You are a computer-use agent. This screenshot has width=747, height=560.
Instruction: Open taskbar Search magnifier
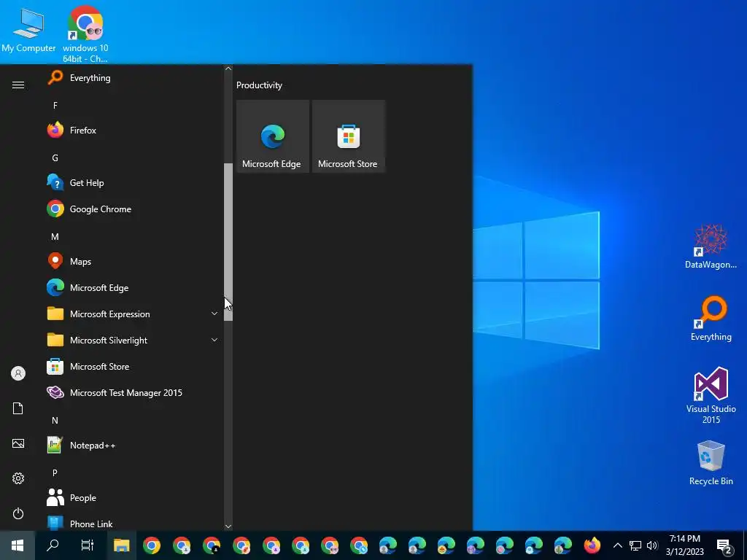click(53, 545)
